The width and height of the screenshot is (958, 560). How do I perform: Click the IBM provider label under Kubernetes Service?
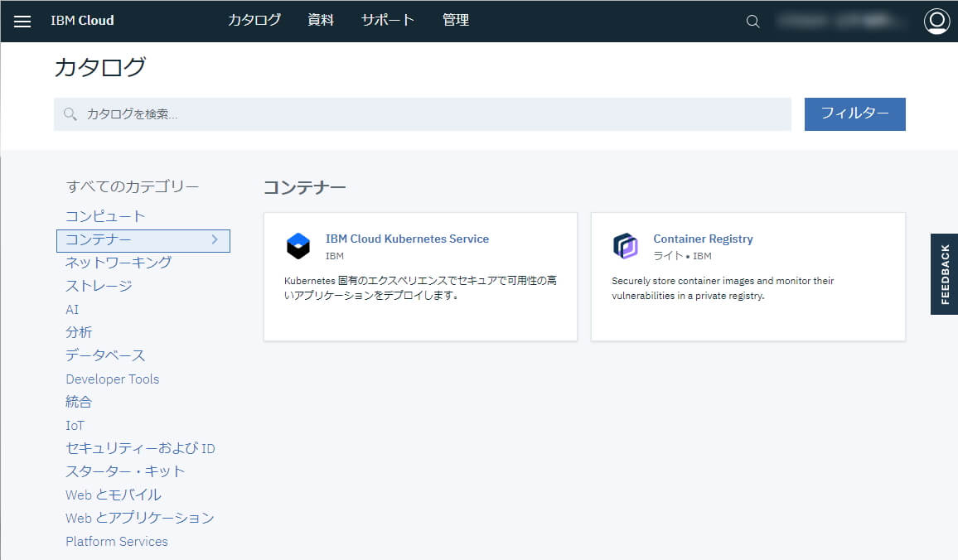tap(334, 256)
